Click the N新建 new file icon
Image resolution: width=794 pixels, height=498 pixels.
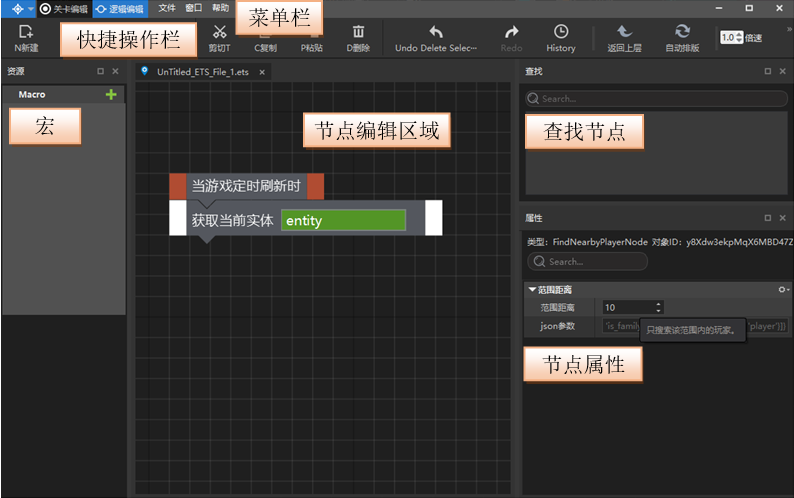(x=26, y=32)
